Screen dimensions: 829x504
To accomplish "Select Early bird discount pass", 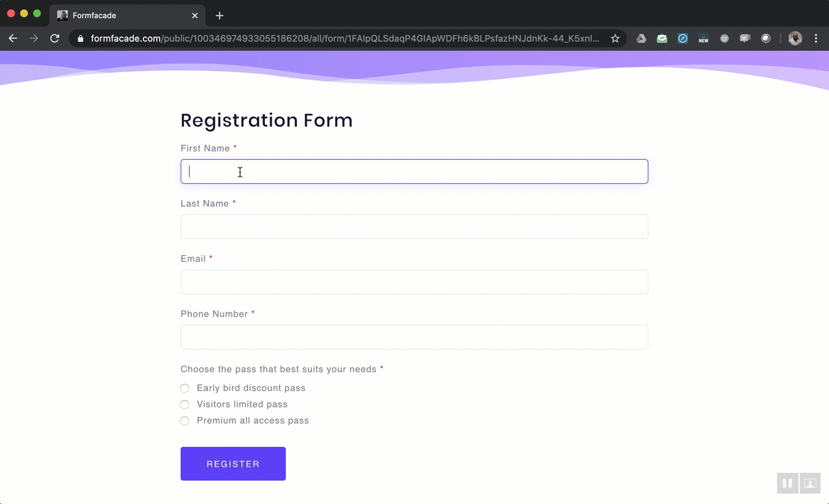I will [185, 388].
